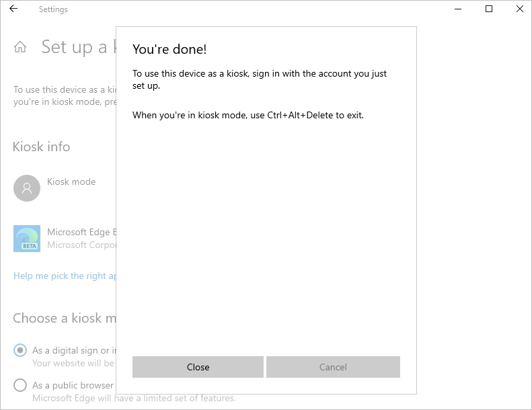Viewport: 532px width, 410px height.
Task: Click the Kiosk mode account avatar
Action: click(x=27, y=188)
